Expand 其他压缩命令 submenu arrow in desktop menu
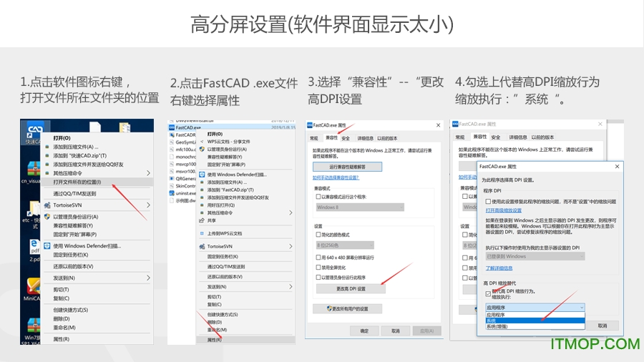 point(148,173)
